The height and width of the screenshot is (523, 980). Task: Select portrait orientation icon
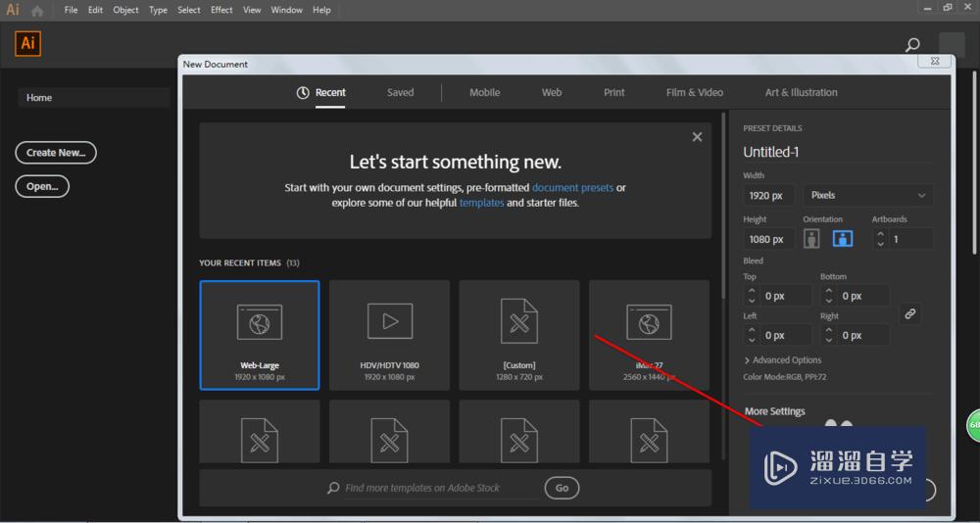click(x=811, y=239)
